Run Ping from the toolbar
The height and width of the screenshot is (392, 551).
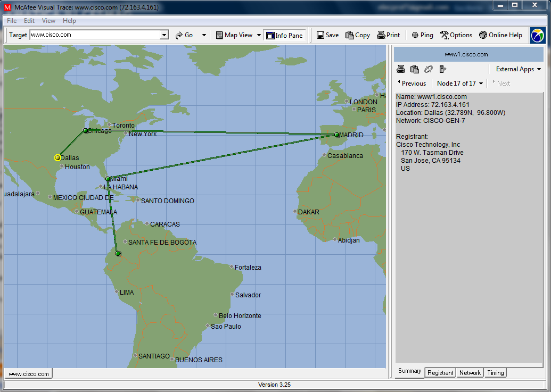click(x=422, y=35)
